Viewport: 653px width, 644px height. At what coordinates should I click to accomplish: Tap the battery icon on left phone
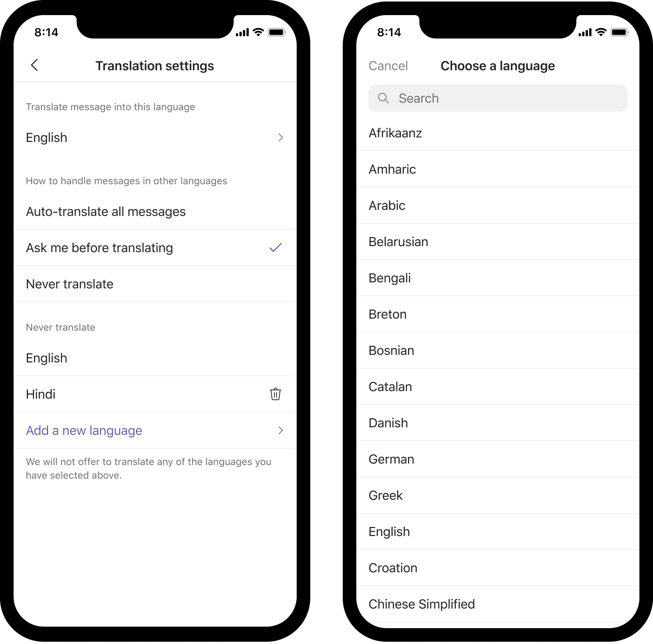[x=277, y=32]
